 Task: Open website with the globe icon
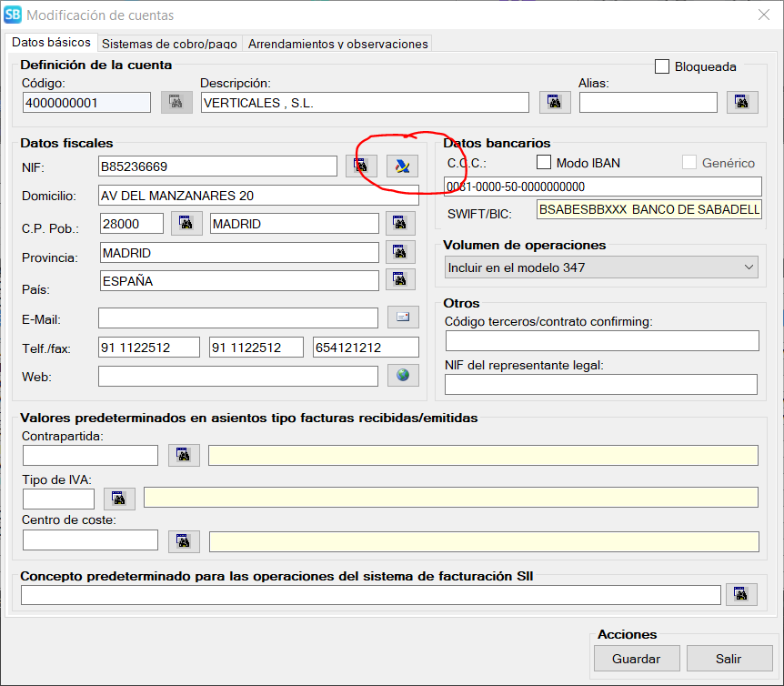click(x=403, y=375)
